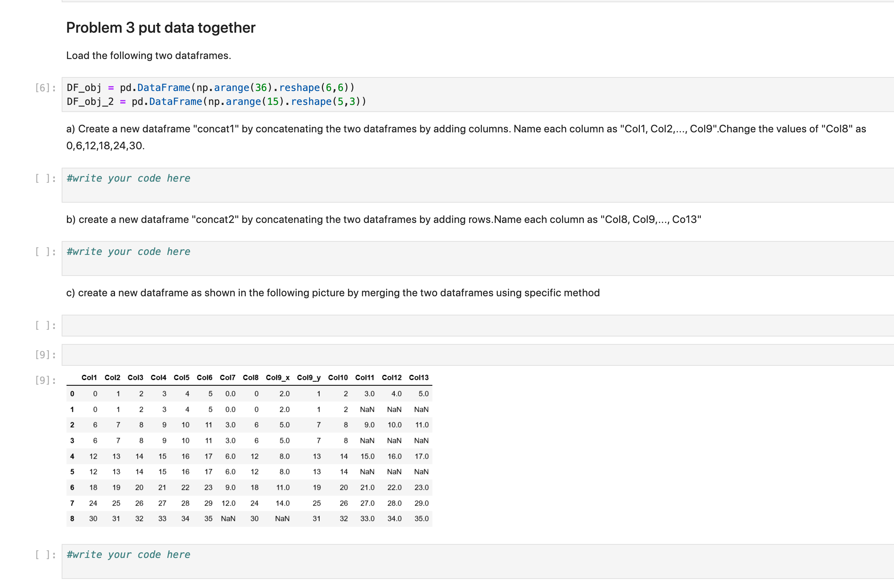The height and width of the screenshot is (588, 894).
Task: Click the execution label [9] beside empty cell
Action: tap(45, 354)
